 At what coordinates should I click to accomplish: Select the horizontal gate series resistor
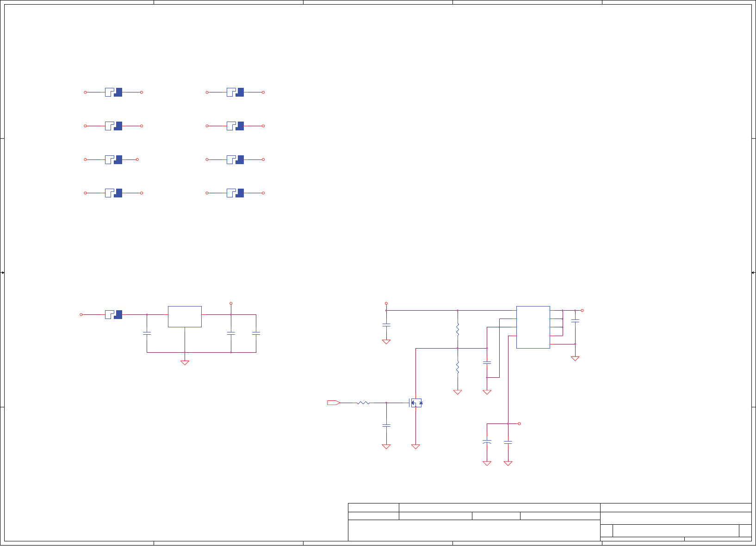[x=363, y=403]
